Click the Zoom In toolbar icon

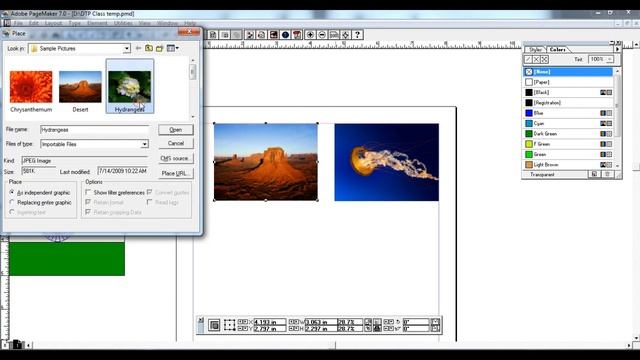point(310,35)
